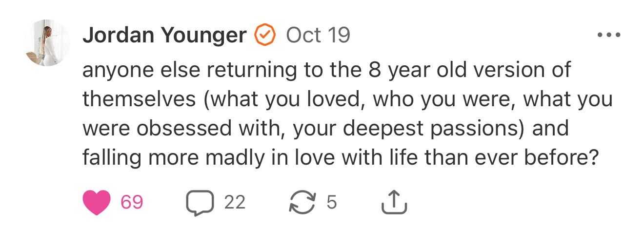The width and height of the screenshot is (644, 229).
Task: Click the 5 restacks count
Action: click(x=332, y=202)
